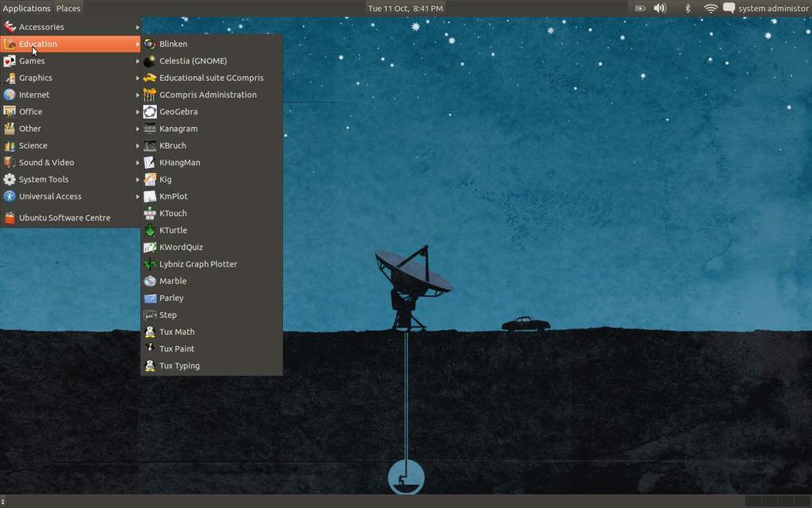Click the KBruch icon
The height and width of the screenshot is (508, 812).
pyautogui.click(x=150, y=146)
